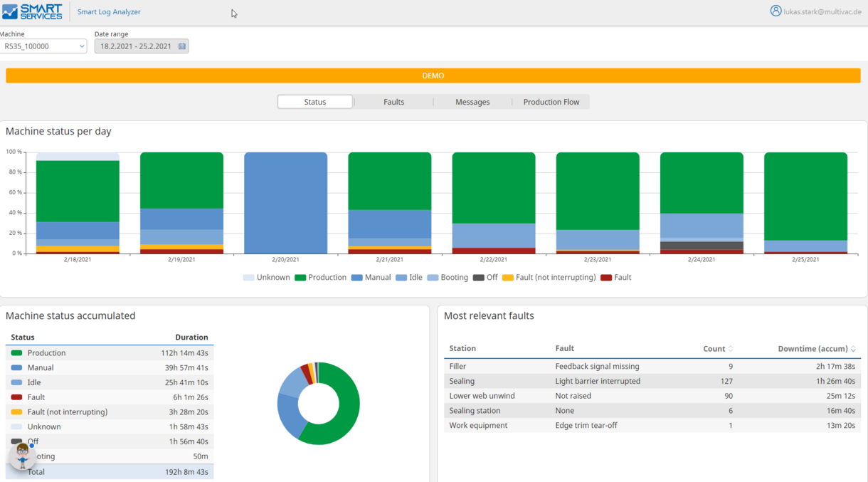This screenshot has height=482, width=868.
Task: Click the 2/20/2021 blue bar
Action: coord(285,203)
